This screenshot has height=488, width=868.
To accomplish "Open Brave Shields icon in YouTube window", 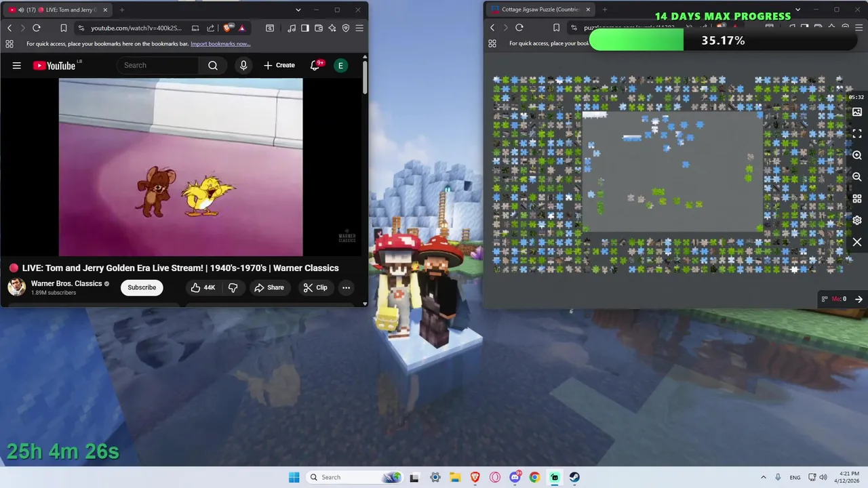I will point(227,28).
